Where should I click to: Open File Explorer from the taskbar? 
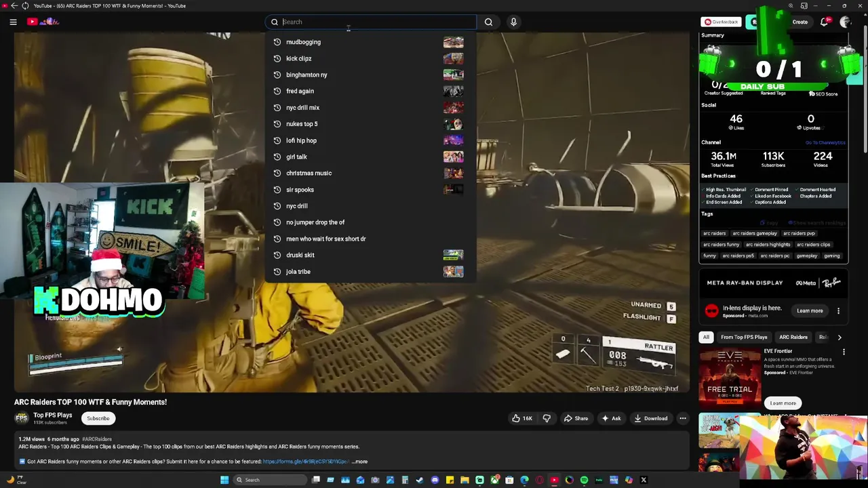pyautogui.click(x=465, y=480)
